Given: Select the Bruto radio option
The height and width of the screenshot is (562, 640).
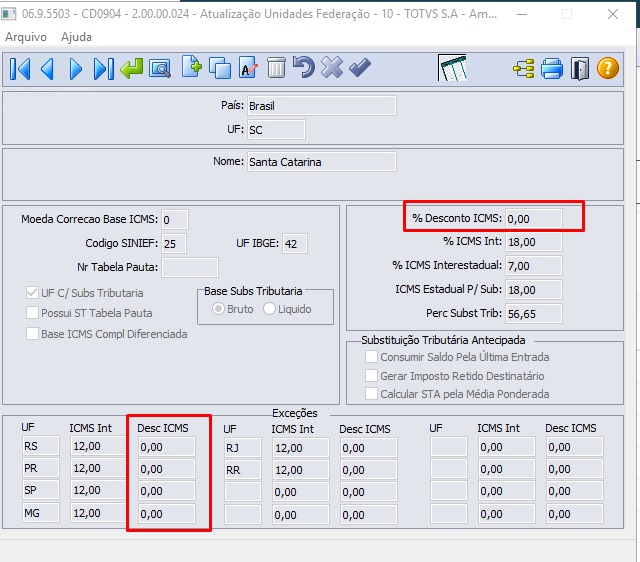Looking at the screenshot, I should click(218, 309).
